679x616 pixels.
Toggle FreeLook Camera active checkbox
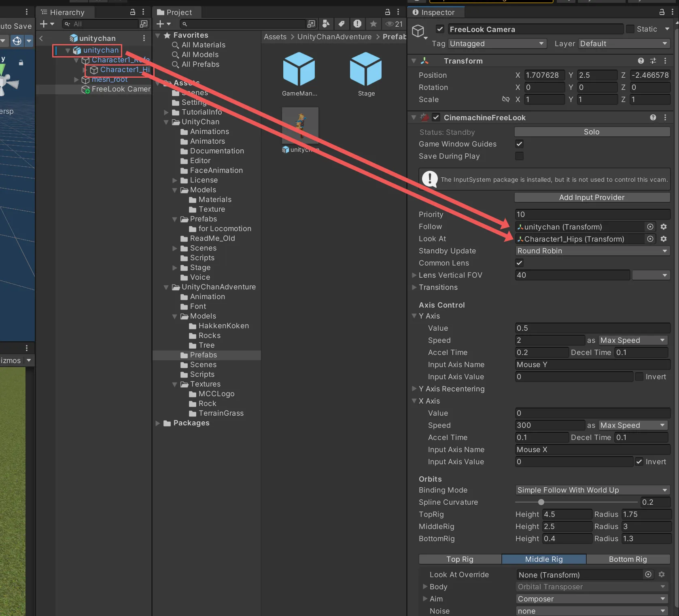pyautogui.click(x=440, y=29)
